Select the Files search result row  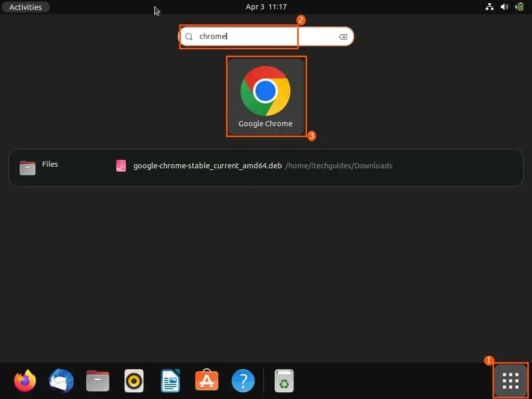coord(50,165)
